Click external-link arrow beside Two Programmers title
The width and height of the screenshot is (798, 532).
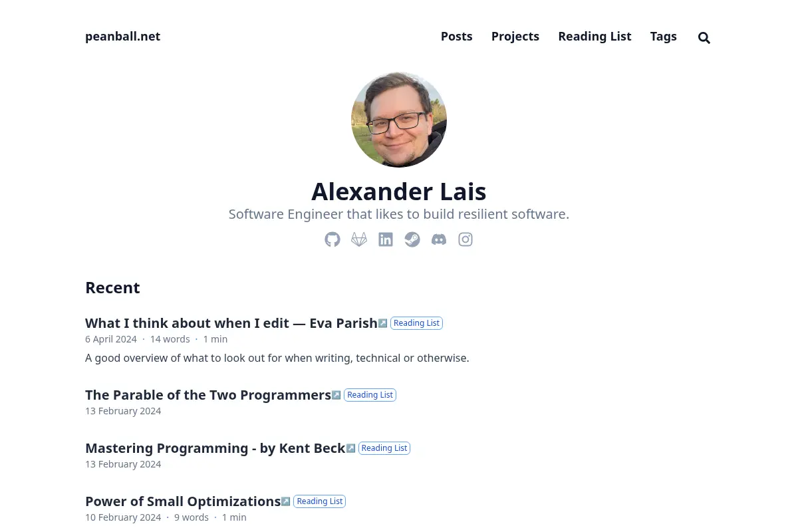336,395
